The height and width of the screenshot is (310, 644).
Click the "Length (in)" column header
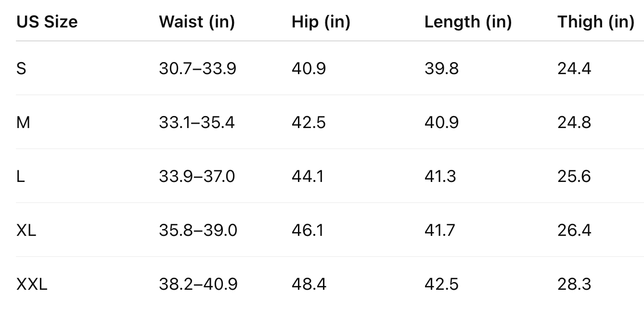(468, 22)
